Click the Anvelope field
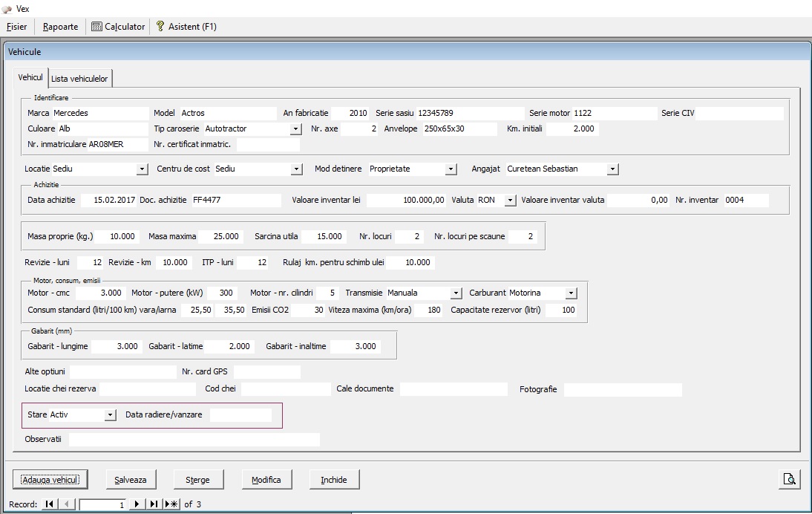Image resolution: width=812 pixels, height=514 pixels. (460, 128)
